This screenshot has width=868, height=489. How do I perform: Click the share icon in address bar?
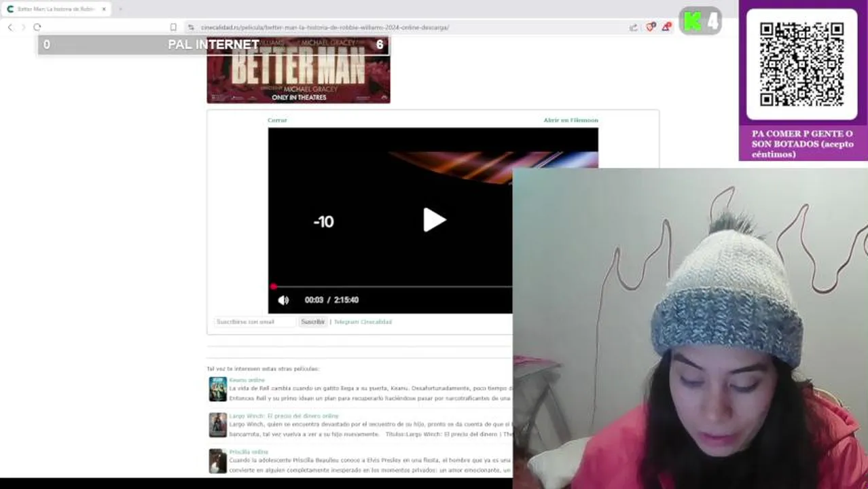click(634, 27)
